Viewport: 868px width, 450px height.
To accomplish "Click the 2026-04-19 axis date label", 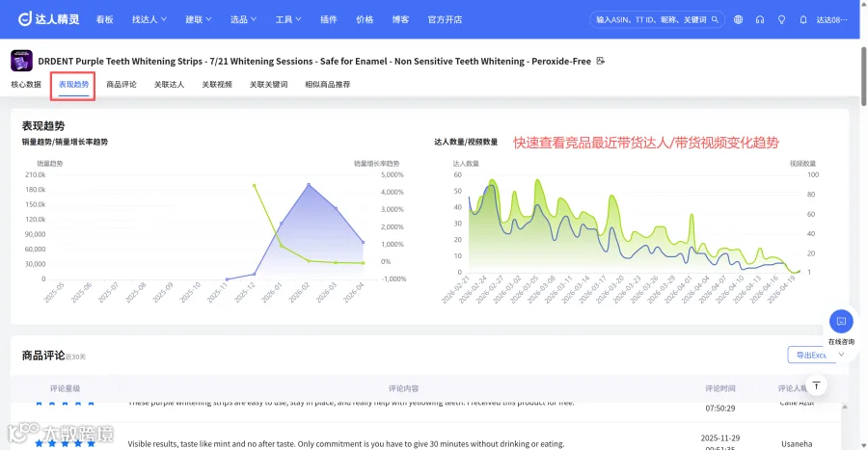I will 780,290.
